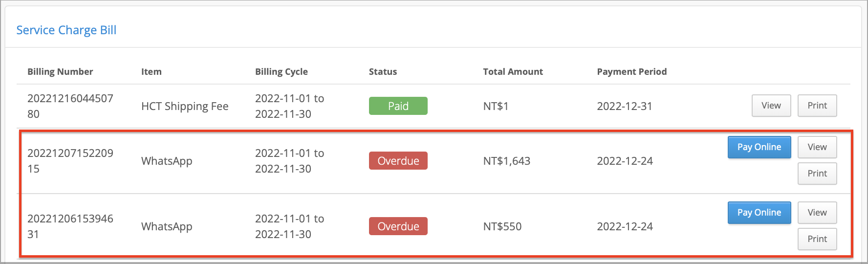The width and height of the screenshot is (868, 264).
Task: Click the Billing Number column header
Action: pyautogui.click(x=60, y=71)
